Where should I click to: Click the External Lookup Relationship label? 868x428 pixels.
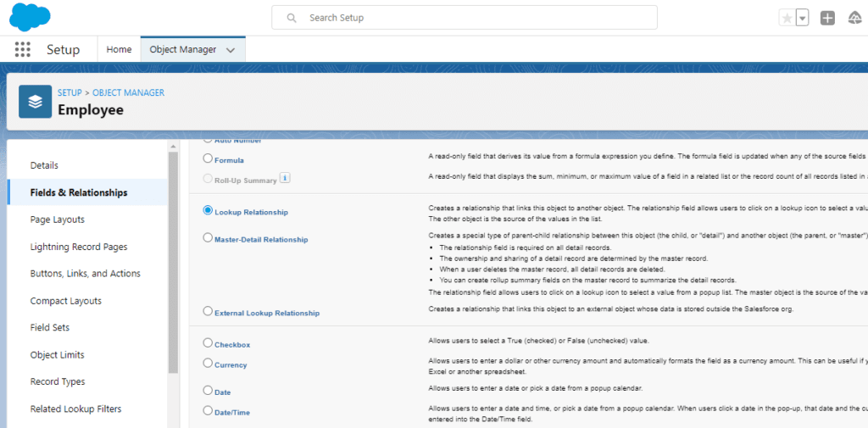click(267, 313)
